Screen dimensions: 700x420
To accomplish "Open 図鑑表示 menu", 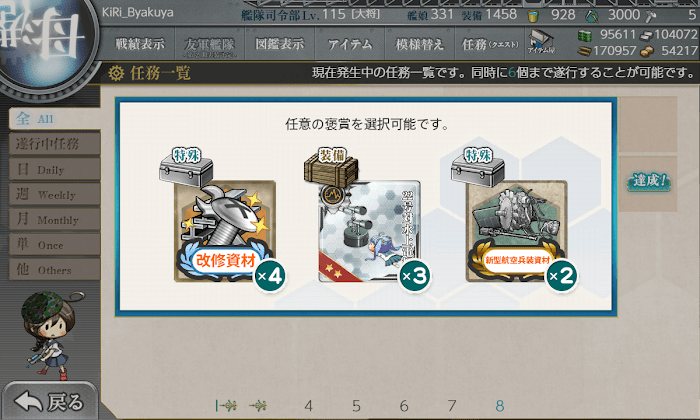I will pos(279,44).
